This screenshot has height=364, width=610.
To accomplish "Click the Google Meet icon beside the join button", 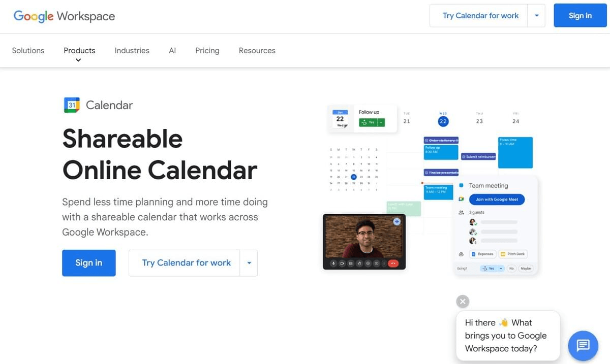I will 461,199.
